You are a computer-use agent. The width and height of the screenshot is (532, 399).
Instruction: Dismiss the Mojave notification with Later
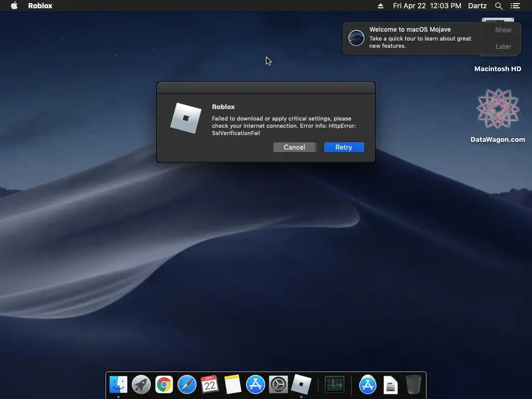503,46
